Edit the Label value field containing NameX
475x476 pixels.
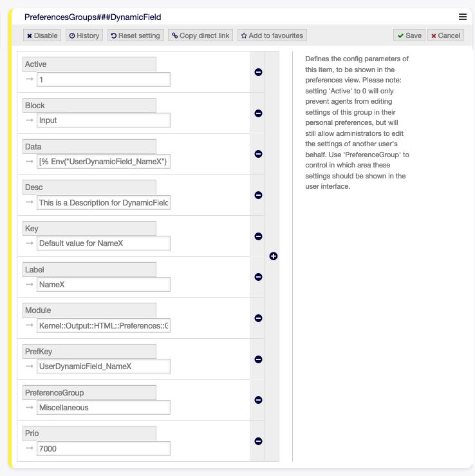point(104,285)
